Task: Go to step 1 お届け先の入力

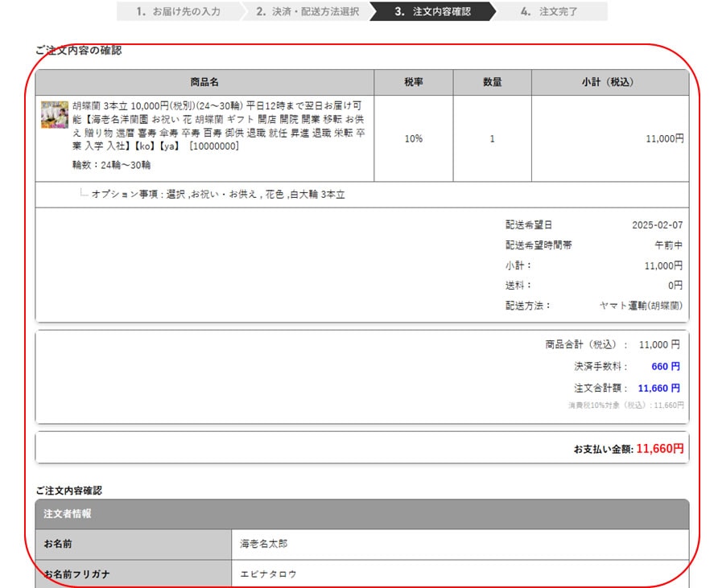Action: click(177, 12)
